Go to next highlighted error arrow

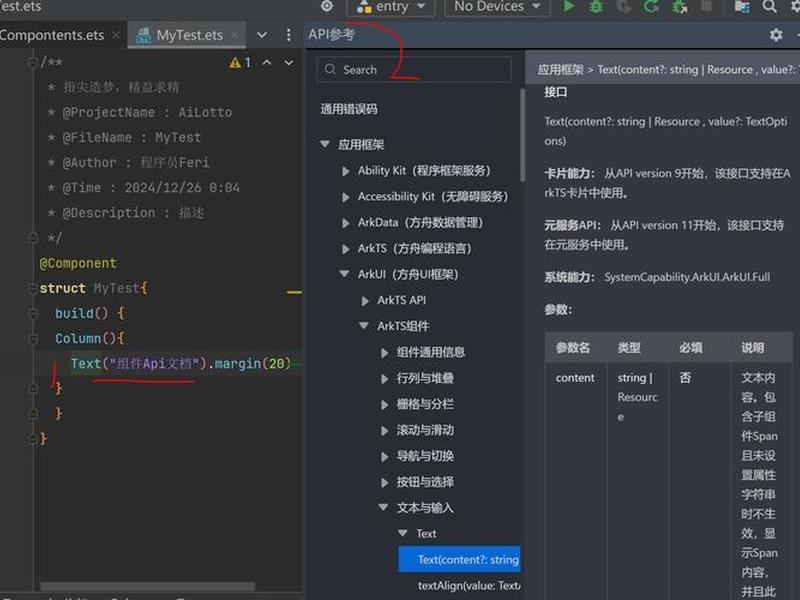pyautogui.click(x=289, y=63)
